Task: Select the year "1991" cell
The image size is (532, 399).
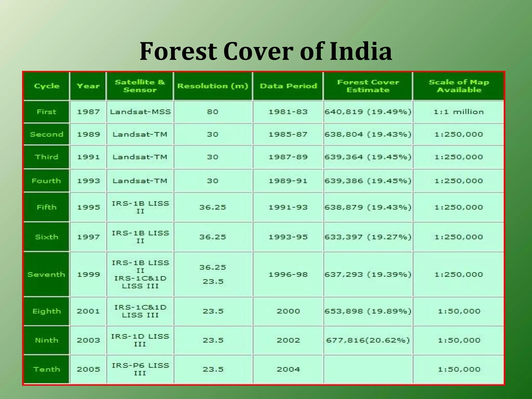Action: 88,157
